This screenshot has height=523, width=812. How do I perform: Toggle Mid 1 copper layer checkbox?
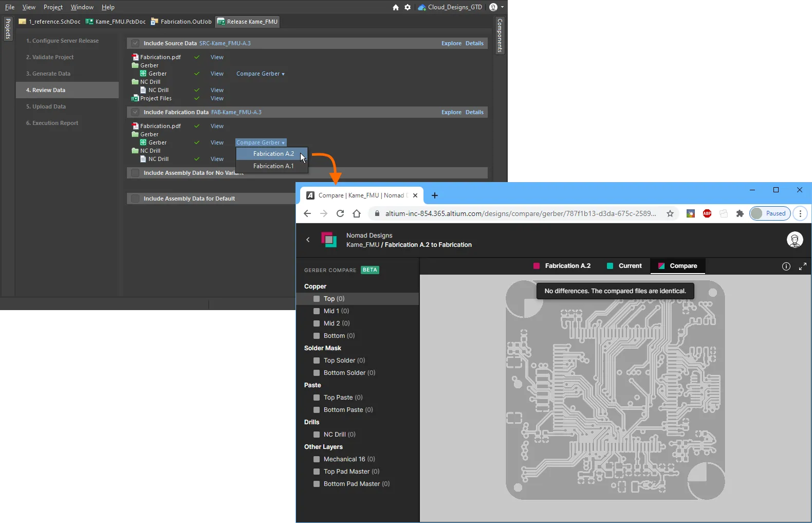click(317, 311)
